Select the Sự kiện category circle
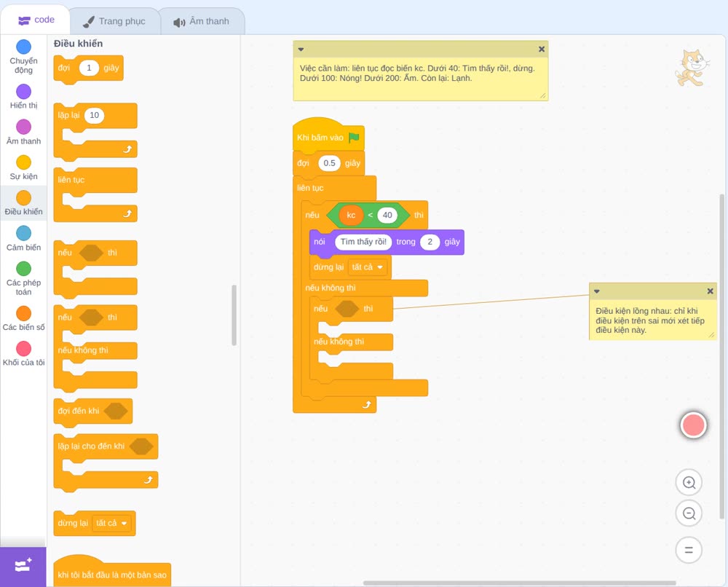Screen dimensions: 728x587 24,162
